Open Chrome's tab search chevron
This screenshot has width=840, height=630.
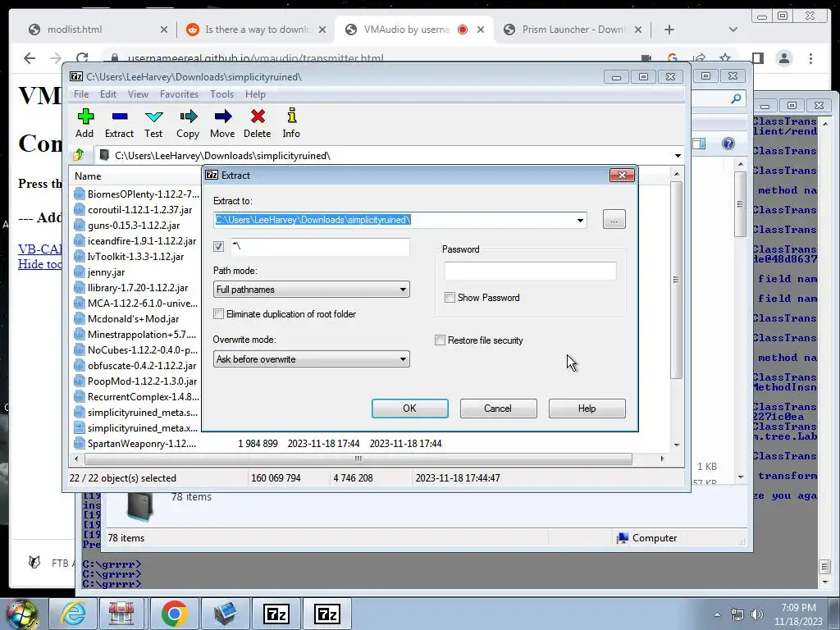733,30
